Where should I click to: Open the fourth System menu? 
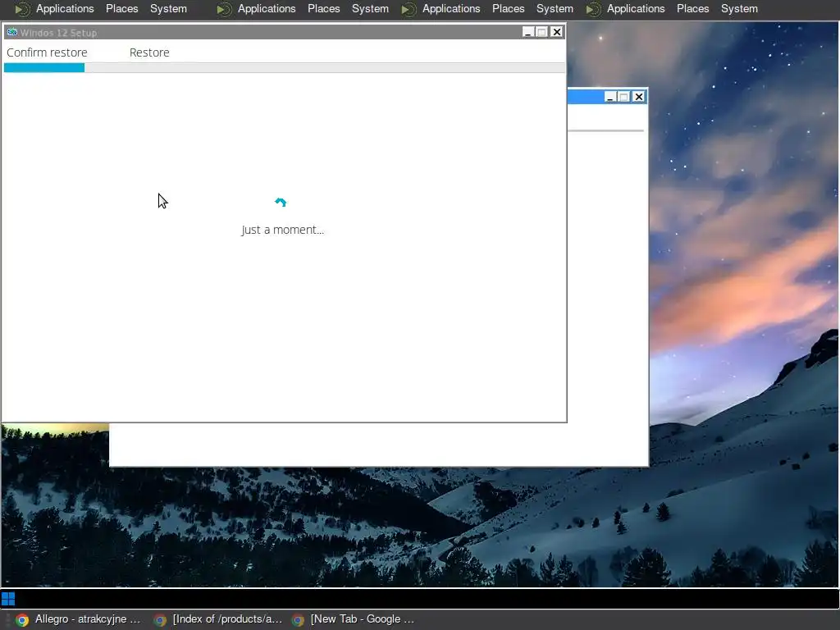click(739, 8)
